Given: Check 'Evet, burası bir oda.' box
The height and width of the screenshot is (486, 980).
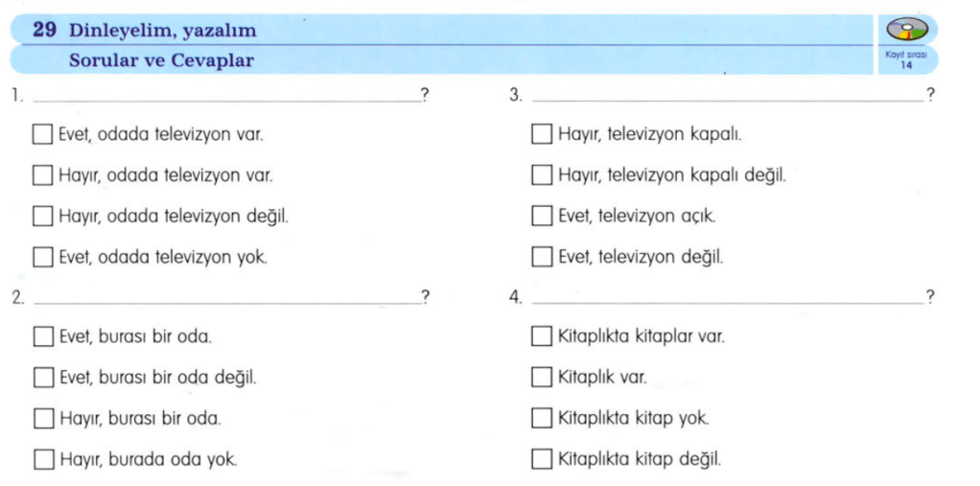Looking at the screenshot, I should pyautogui.click(x=42, y=337).
